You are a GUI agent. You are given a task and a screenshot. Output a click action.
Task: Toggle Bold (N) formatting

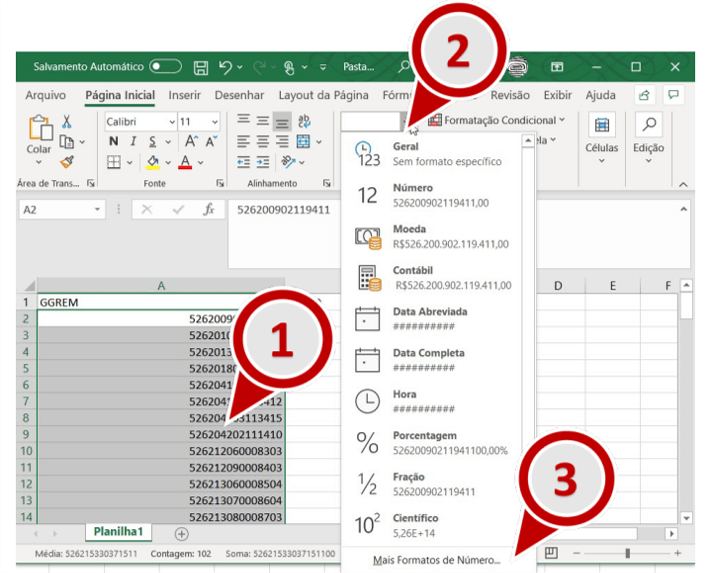(x=113, y=142)
